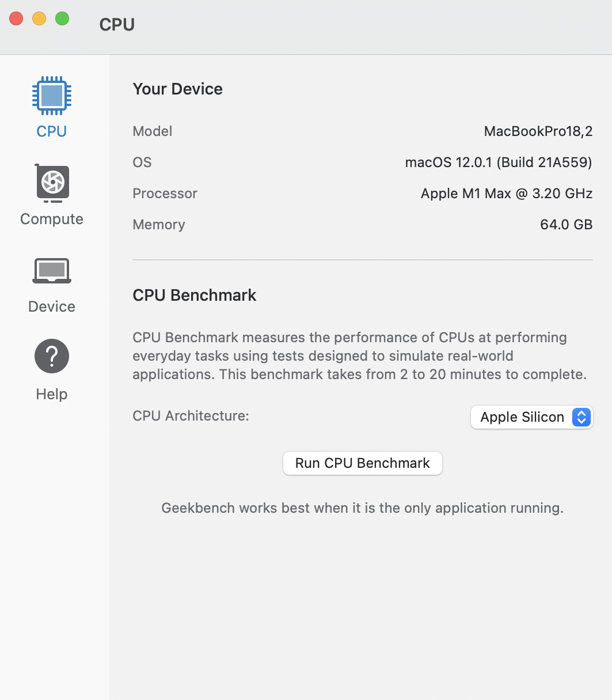Image resolution: width=612 pixels, height=700 pixels.
Task: Click the CPU Benchmark description paragraph
Action: pos(360,356)
